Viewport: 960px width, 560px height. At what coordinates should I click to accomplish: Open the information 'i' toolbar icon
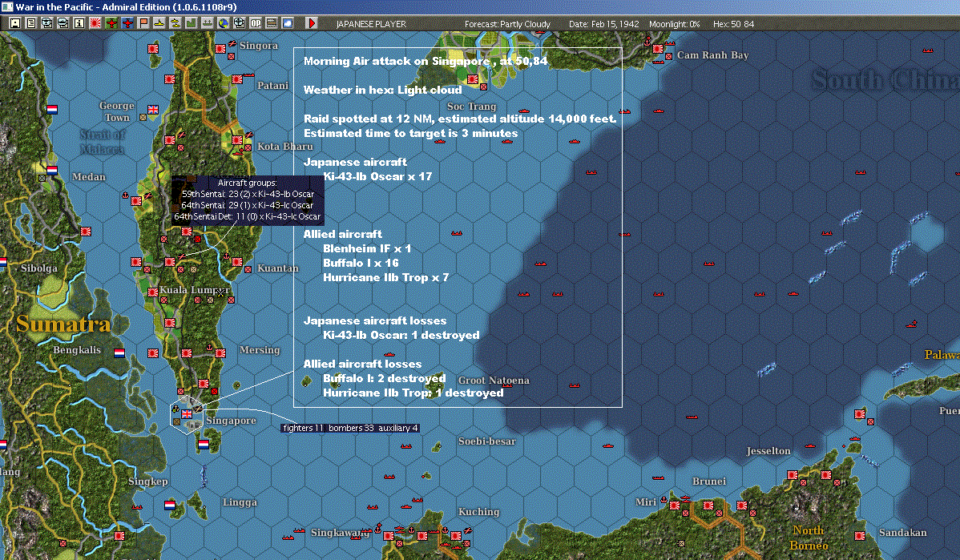(x=79, y=23)
